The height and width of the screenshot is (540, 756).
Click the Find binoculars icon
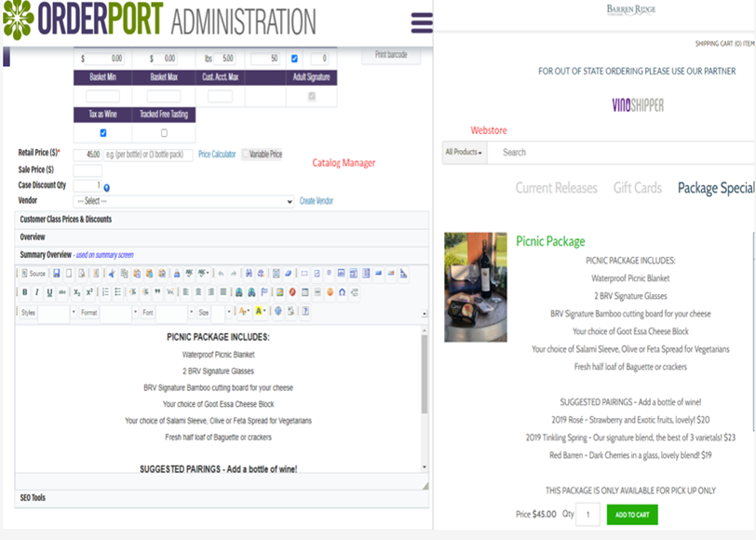coord(249,274)
